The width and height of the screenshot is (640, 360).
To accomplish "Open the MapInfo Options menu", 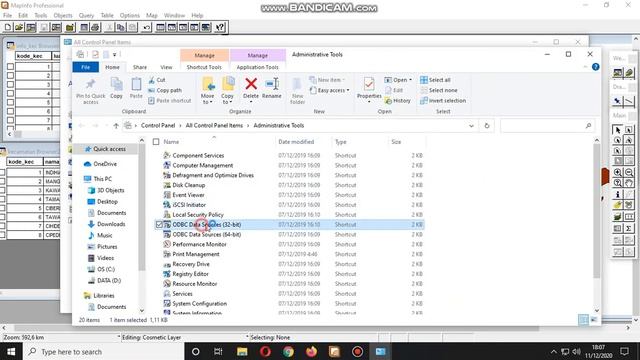I will point(130,16).
